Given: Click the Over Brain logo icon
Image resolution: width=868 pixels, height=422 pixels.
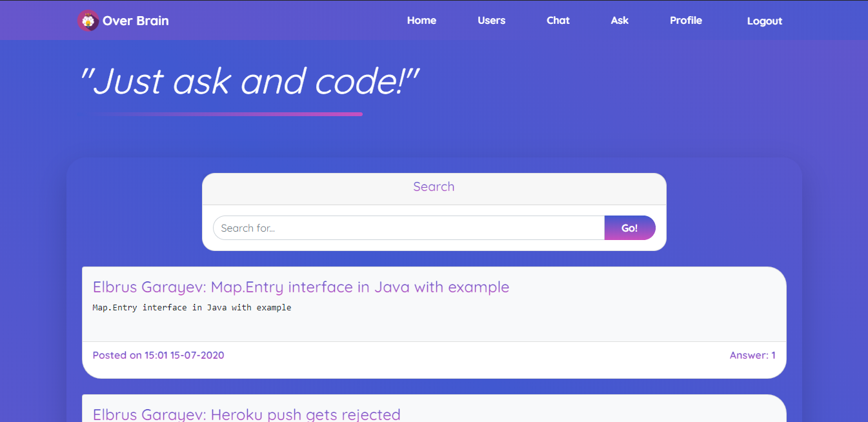Looking at the screenshot, I should click(x=88, y=20).
